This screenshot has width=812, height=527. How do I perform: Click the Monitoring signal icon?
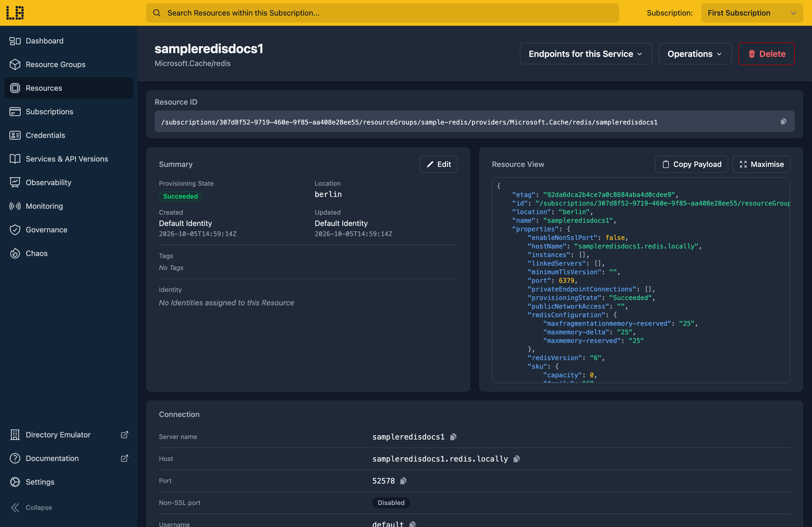[15, 206]
